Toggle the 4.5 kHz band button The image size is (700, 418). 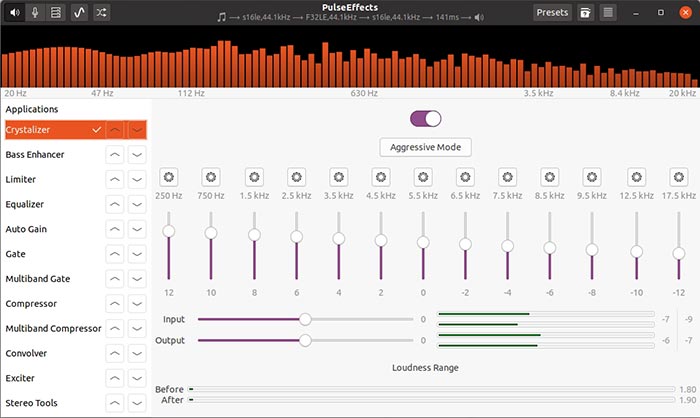pyautogui.click(x=381, y=177)
